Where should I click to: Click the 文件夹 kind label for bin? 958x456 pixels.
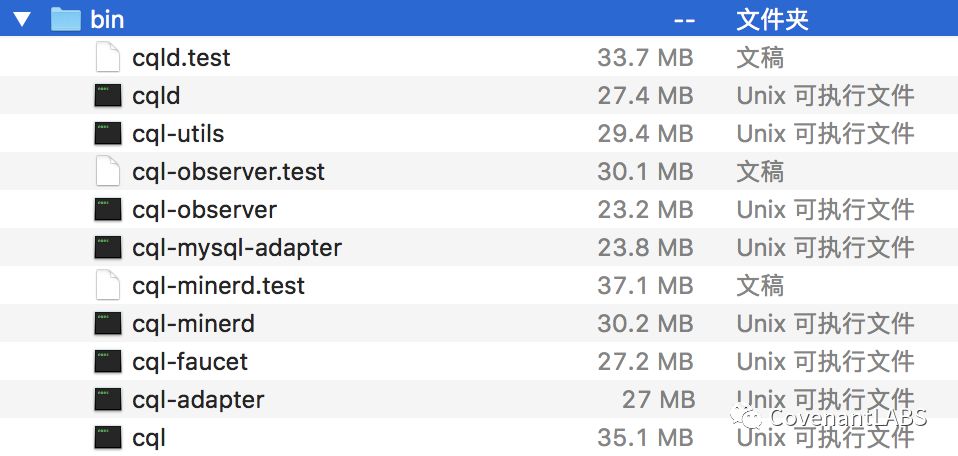click(x=772, y=20)
